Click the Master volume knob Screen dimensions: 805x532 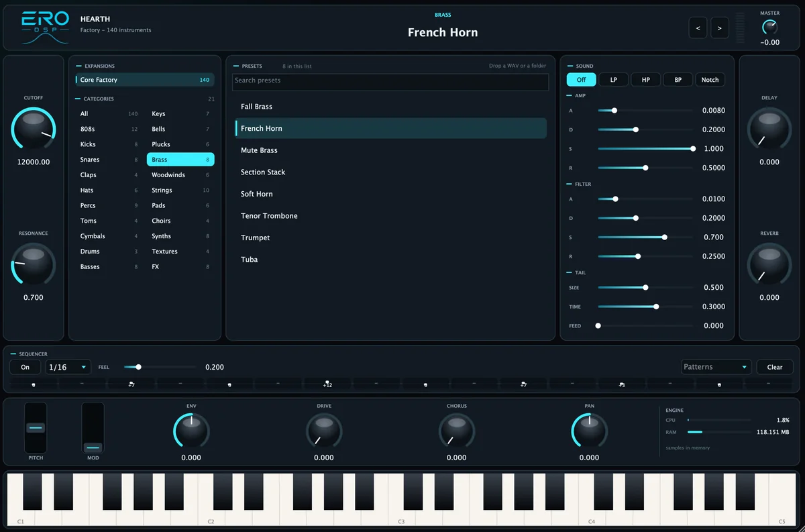pyautogui.click(x=769, y=28)
